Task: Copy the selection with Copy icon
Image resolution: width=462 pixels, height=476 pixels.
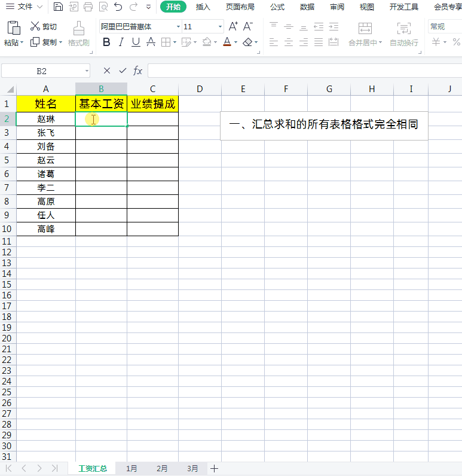Action: click(x=35, y=42)
